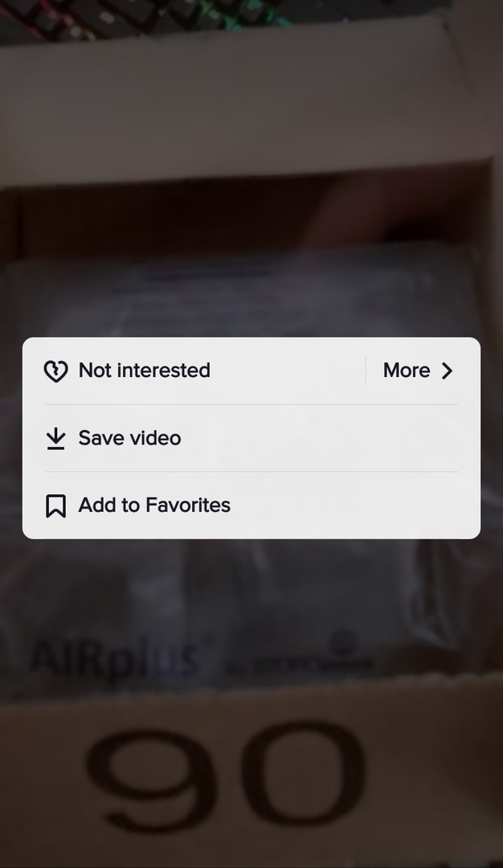Click the Add to Favorites text
This screenshot has height=868, width=503.
(154, 506)
